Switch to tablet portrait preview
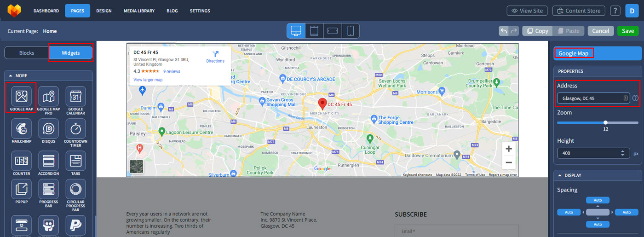644x237 pixels. [314, 31]
